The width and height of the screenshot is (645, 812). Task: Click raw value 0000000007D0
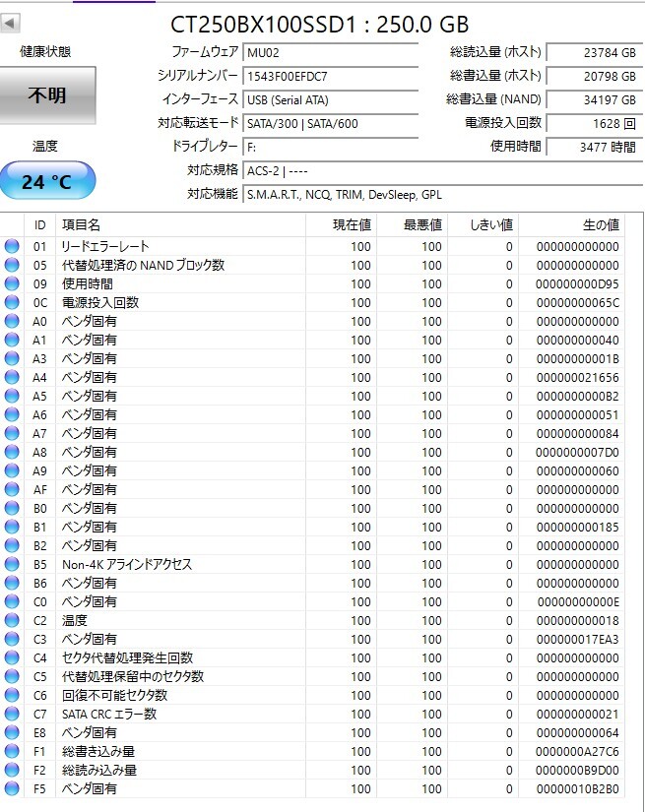click(x=577, y=453)
